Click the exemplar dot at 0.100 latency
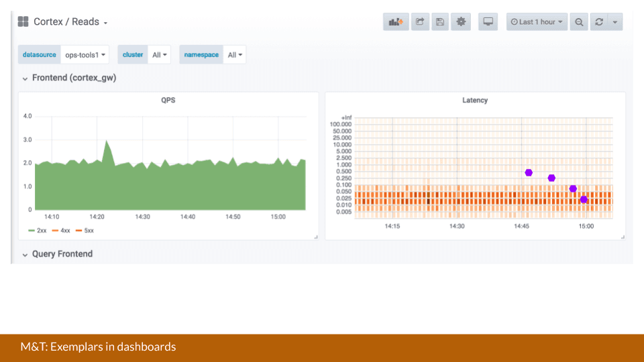Screen dimensions: 644x362 click(573, 189)
